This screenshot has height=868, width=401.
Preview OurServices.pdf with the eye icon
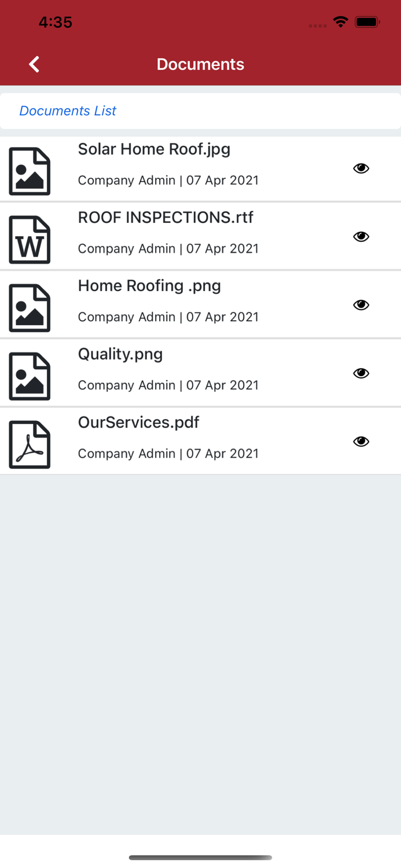[361, 442]
